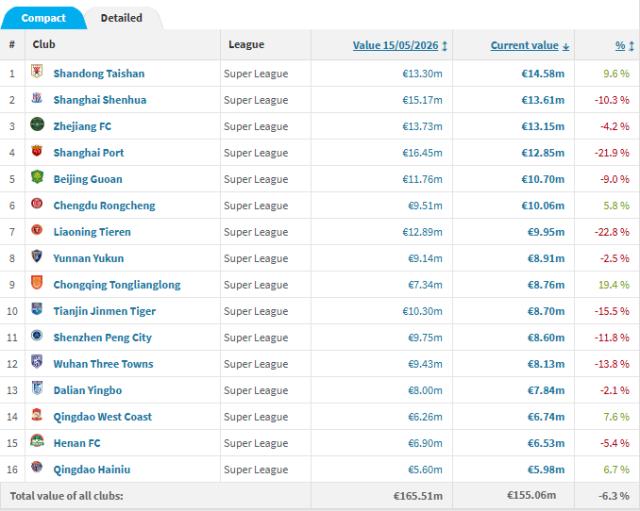Open Chongqing Tonglianglong club link

[x=117, y=285]
